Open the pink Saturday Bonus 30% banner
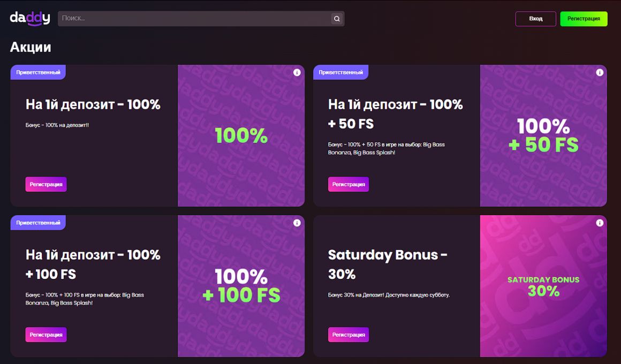 tap(543, 286)
